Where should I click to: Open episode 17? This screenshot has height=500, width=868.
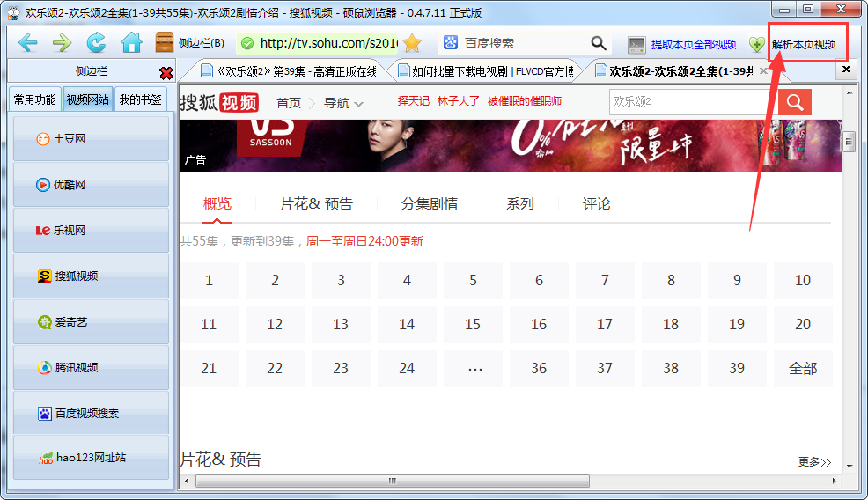point(605,324)
